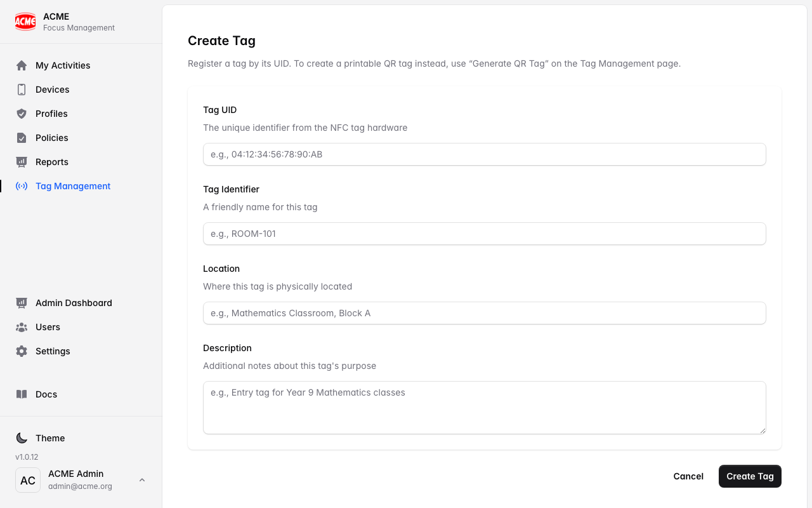Toggle dark Theme moon icon

tap(22, 438)
